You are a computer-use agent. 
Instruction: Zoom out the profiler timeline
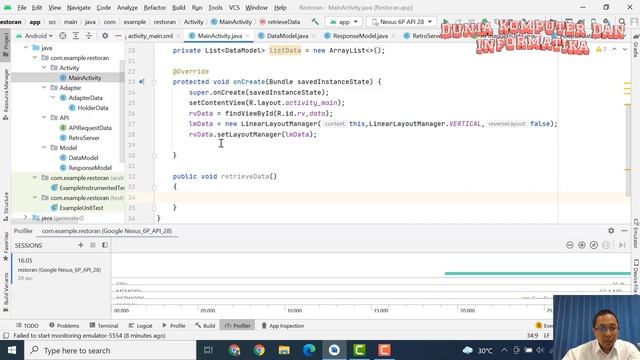click(570, 245)
